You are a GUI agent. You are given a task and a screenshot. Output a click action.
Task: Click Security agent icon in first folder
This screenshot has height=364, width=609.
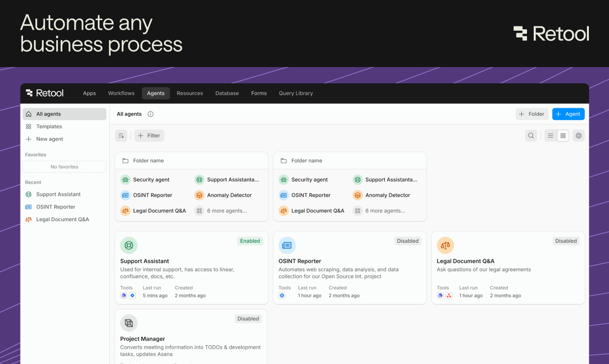click(x=125, y=180)
